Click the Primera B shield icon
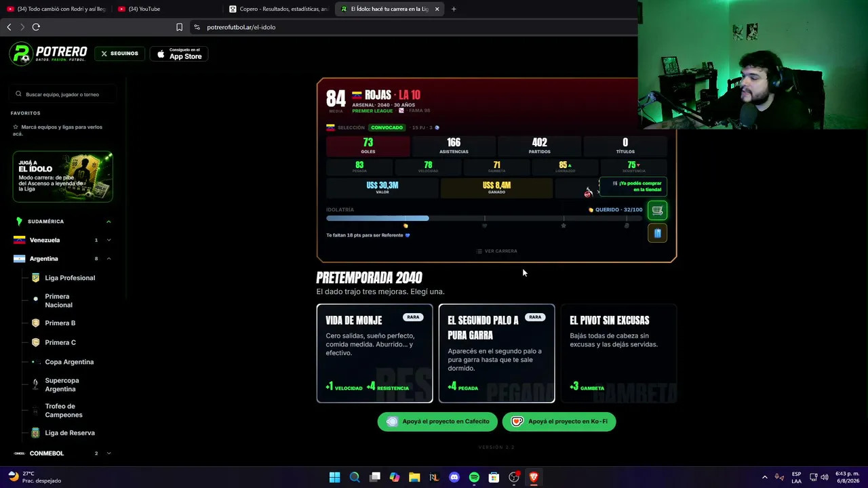868x488 pixels. (35, 323)
